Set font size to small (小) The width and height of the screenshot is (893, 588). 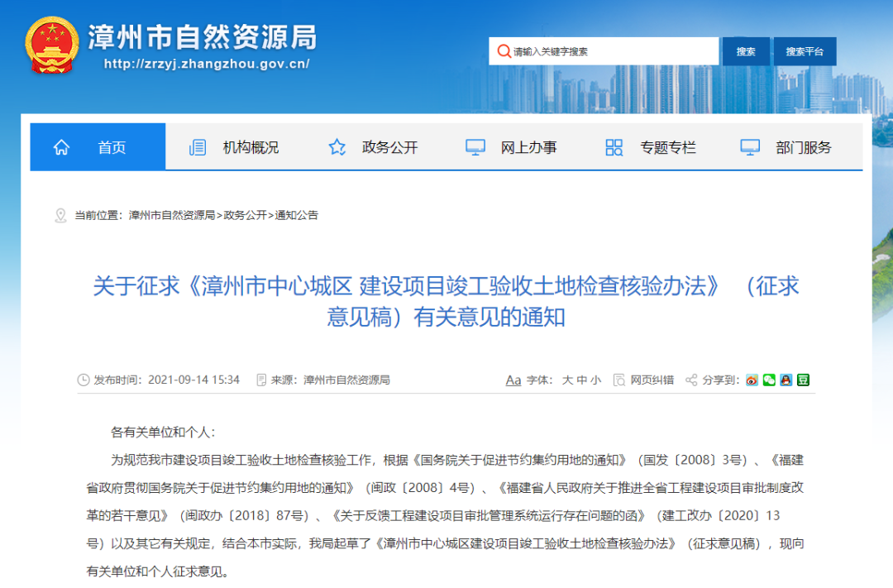596,380
